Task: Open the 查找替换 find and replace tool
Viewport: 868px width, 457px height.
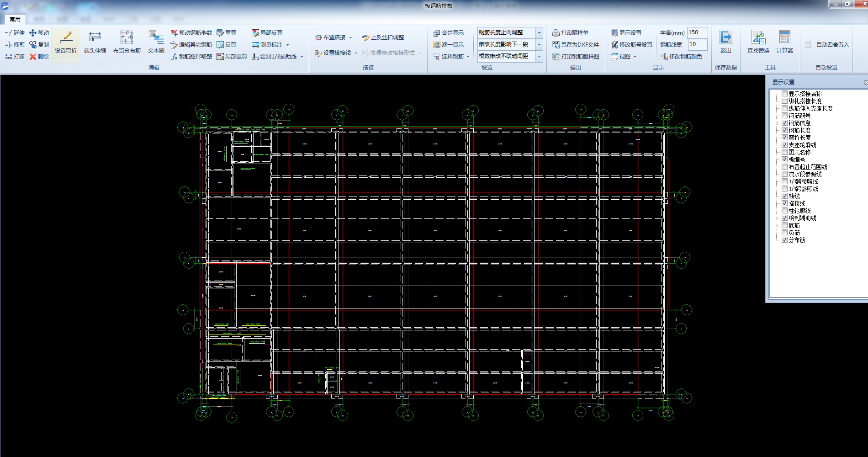Action: (x=758, y=42)
